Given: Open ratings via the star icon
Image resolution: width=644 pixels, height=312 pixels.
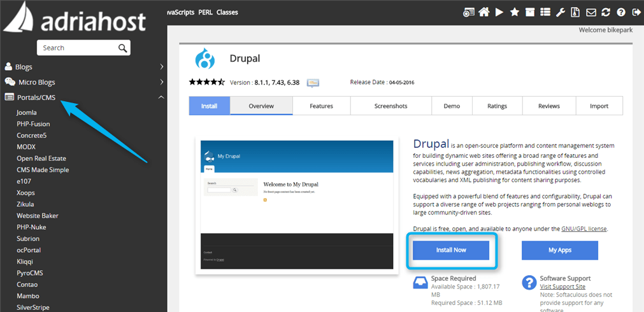Looking at the screenshot, I should (x=515, y=12).
